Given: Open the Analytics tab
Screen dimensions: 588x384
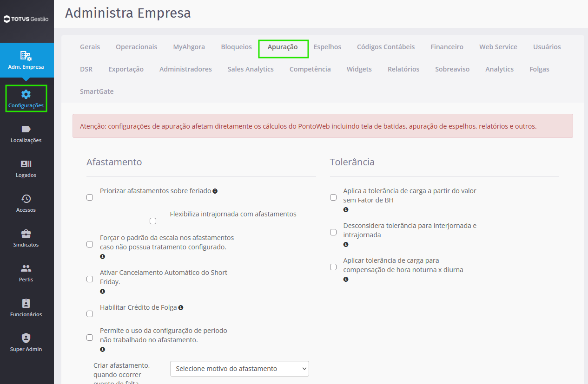Looking at the screenshot, I should coord(500,69).
